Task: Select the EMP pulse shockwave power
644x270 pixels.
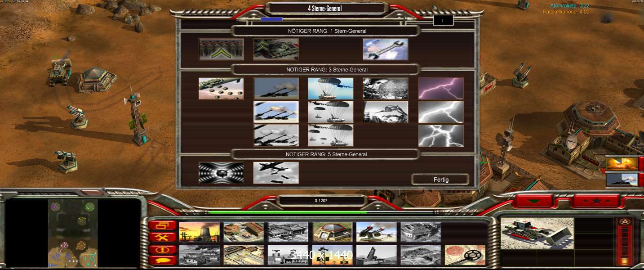Action: click(x=222, y=173)
